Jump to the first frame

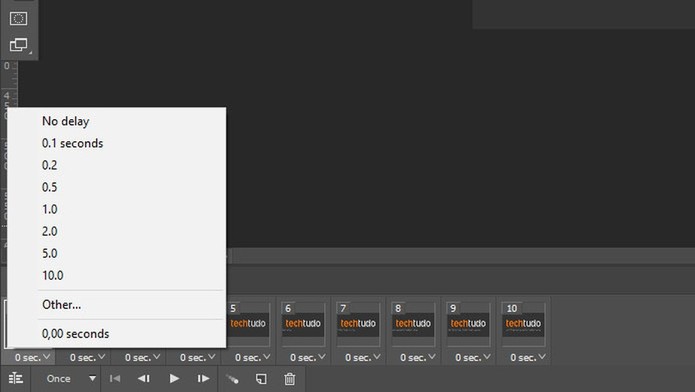tap(115, 379)
